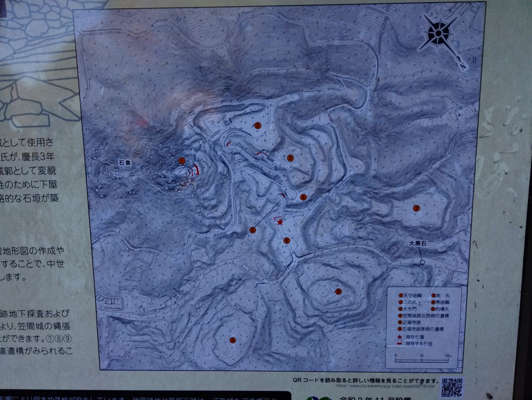Click the 大黒石 label on the map
This screenshot has width=532, height=400.
[x=418, y=245]
